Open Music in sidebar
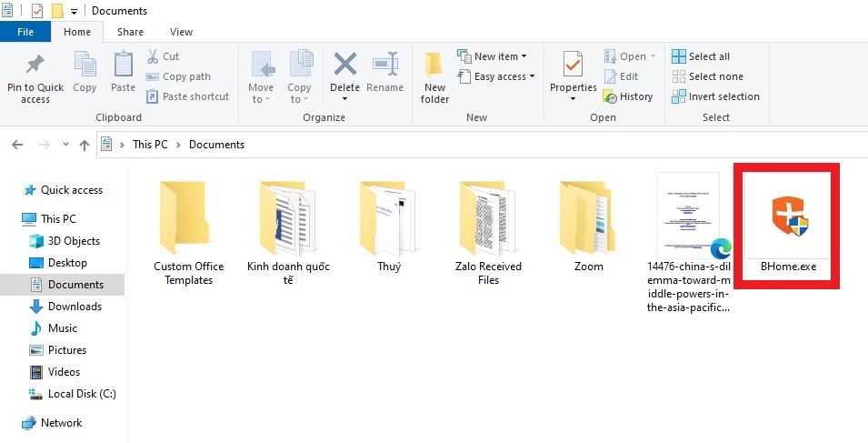Image resolution: width=868 pixels, height=443 pixels. 53,327
